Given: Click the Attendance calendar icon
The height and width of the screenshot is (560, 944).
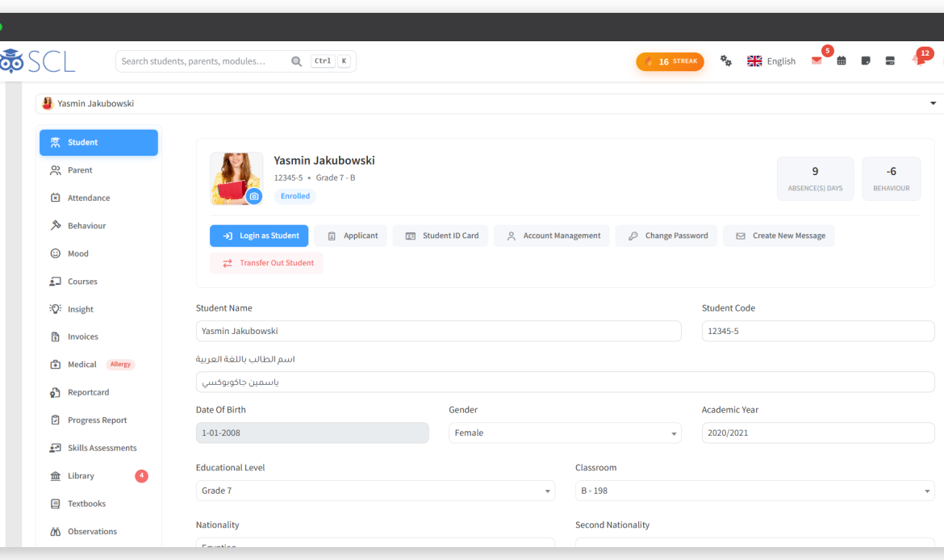Looking at the screenshot, I should coord(56,198).
